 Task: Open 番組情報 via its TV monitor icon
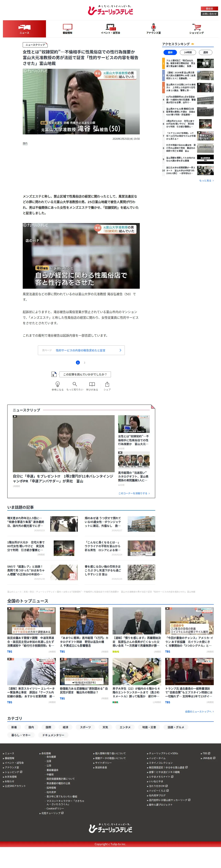coord(67,27)
